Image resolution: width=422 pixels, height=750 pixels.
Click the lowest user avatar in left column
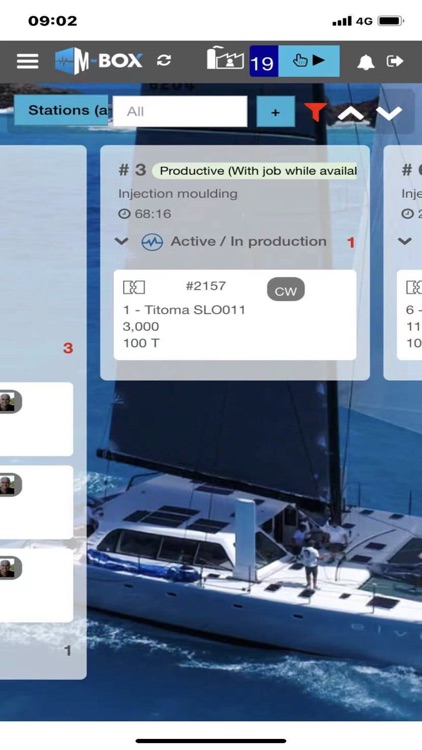[x=8, y=568]
